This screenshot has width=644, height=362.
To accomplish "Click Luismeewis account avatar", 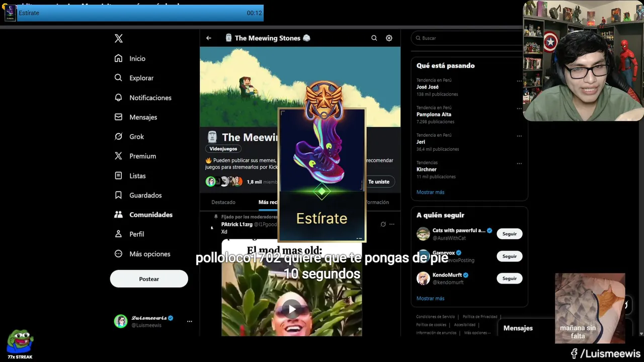I will (x=121, y=321).
